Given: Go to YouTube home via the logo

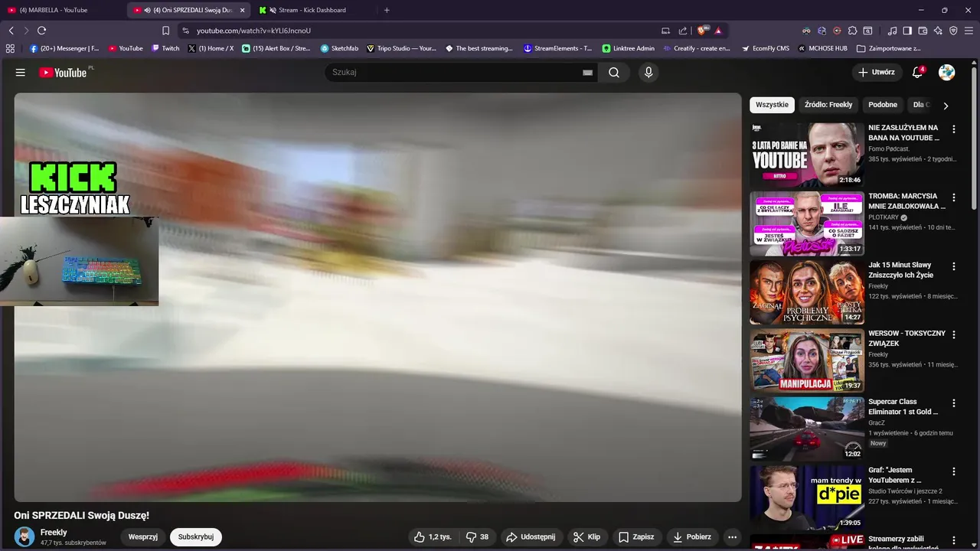Looking at the screenshot, I should click(63, 72).
